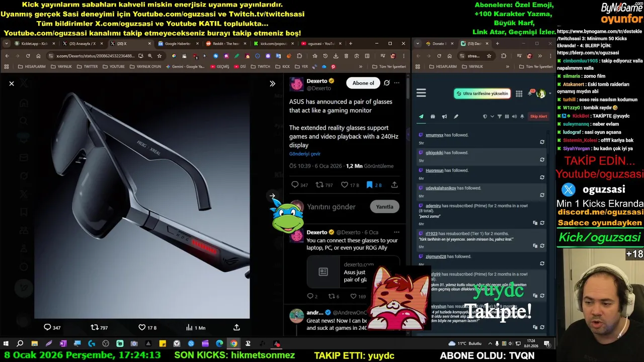
Task: Close the image viewer with the X icon
Action: coord(12,83)
